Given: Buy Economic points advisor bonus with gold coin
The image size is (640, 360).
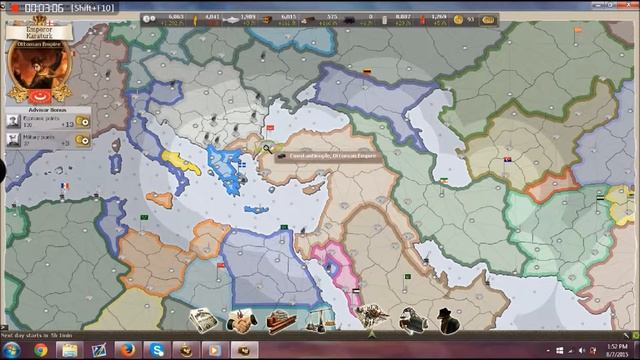Looking at the screenshot, I should pyautogui.click(x=83, y=122).
